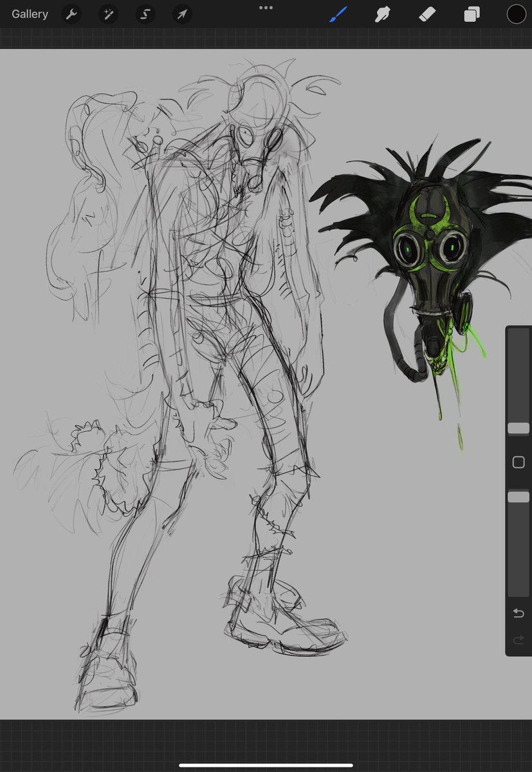Activate the Selection tool
The height and width of the screenshot is (772, 532).
[x=145, y=14]
